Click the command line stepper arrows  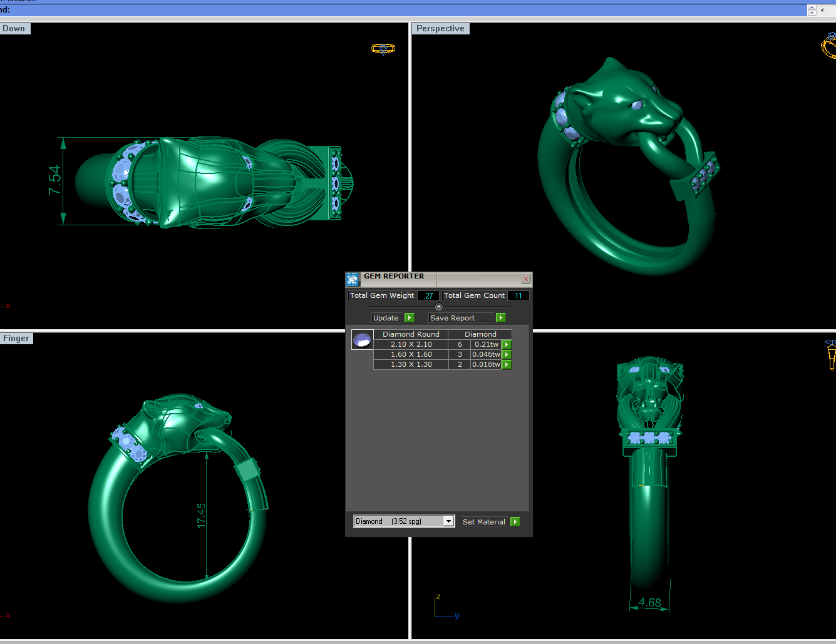tap(812, 10)
